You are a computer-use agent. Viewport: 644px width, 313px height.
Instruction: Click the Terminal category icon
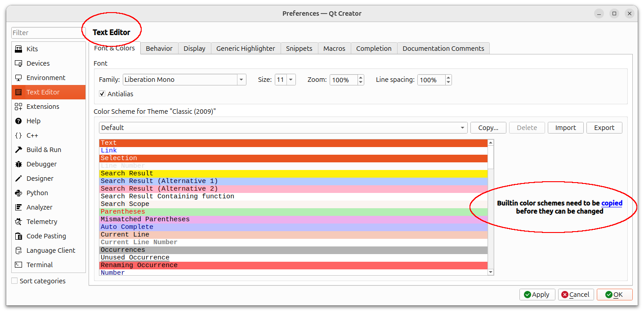[18, 265]
